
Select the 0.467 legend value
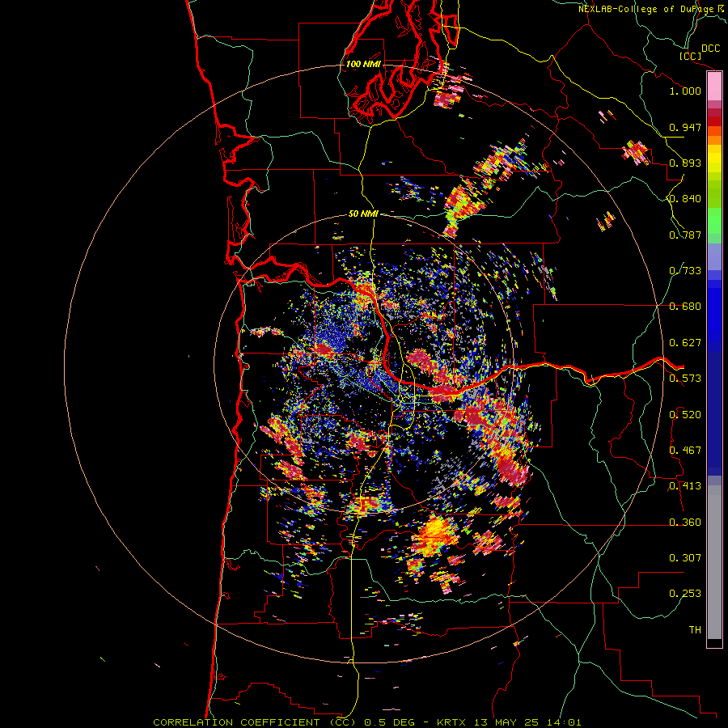(685, 451)
